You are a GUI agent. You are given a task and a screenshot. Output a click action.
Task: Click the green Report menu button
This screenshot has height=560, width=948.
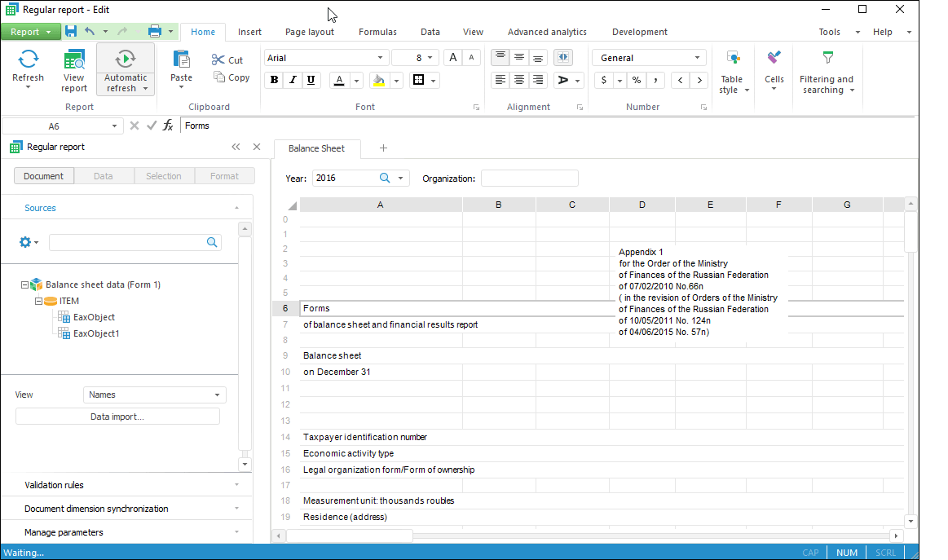pos(30,32)
